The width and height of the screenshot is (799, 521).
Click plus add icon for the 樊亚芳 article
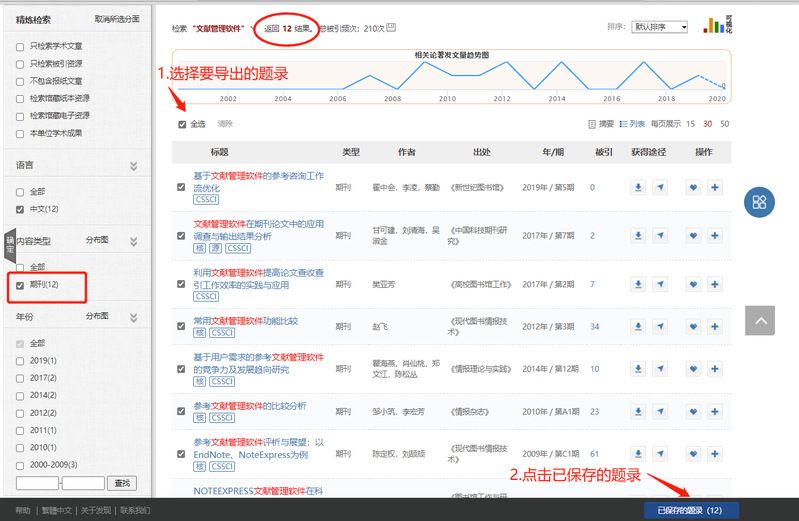tap(715, 284)
